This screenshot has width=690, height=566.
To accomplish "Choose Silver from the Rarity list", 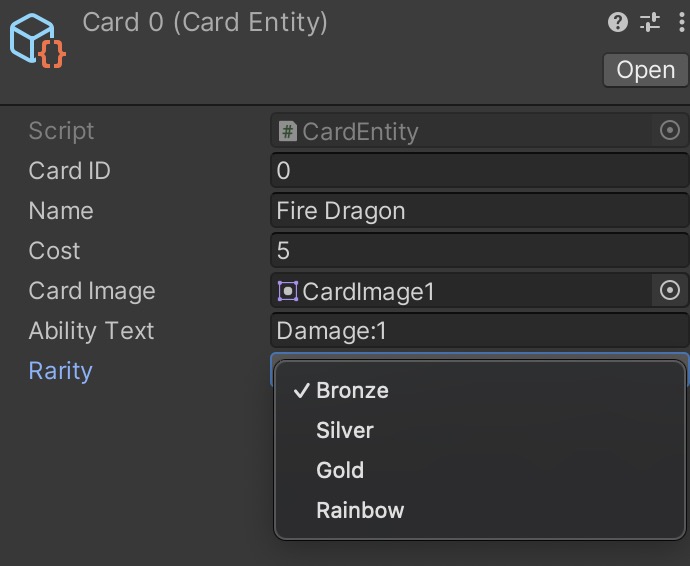I will click(344, 430).
